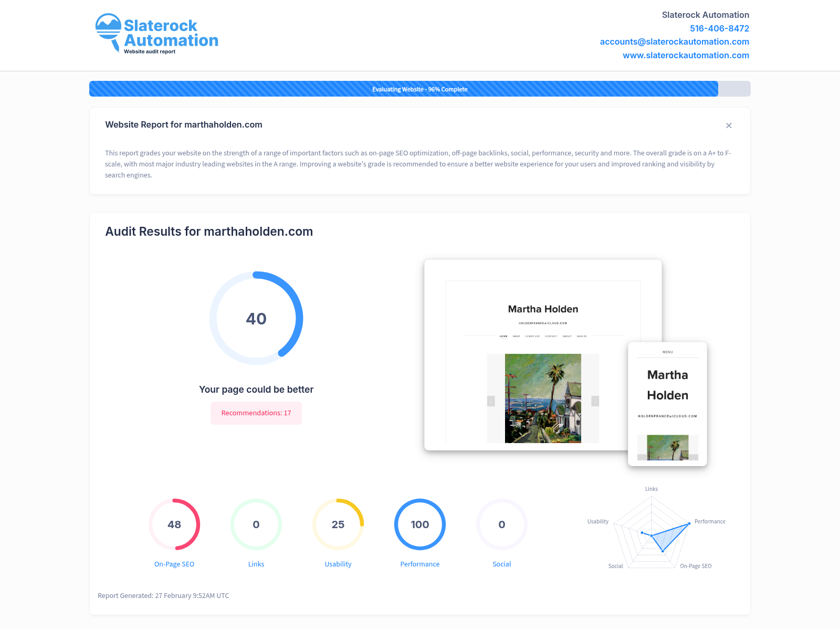Click the overall score gauge showing 40
The image size is (840, 630).
[256, 318]
